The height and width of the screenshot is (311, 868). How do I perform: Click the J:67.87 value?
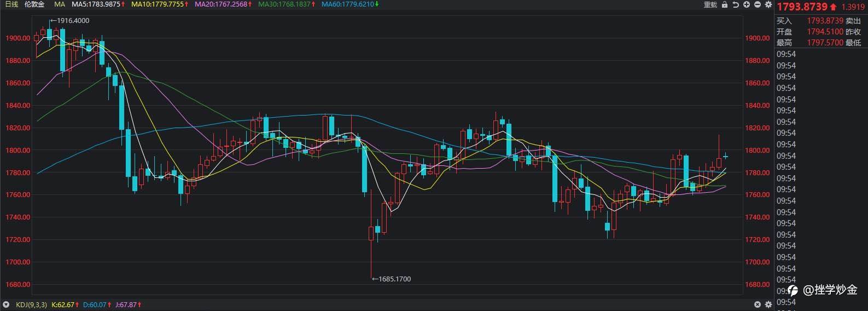tap(126, 304)
